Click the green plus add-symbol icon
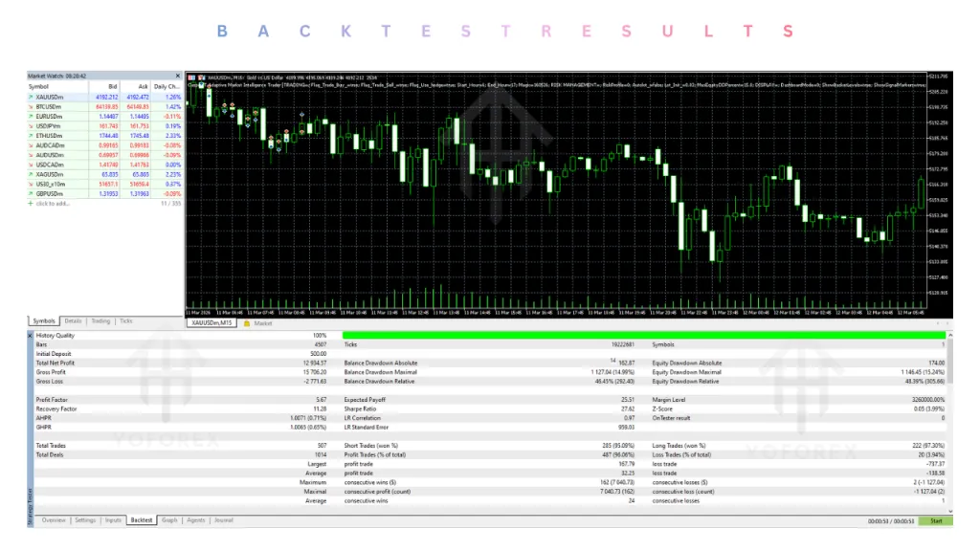This screenshot has width=980, height=551. [x=30, y=204]
